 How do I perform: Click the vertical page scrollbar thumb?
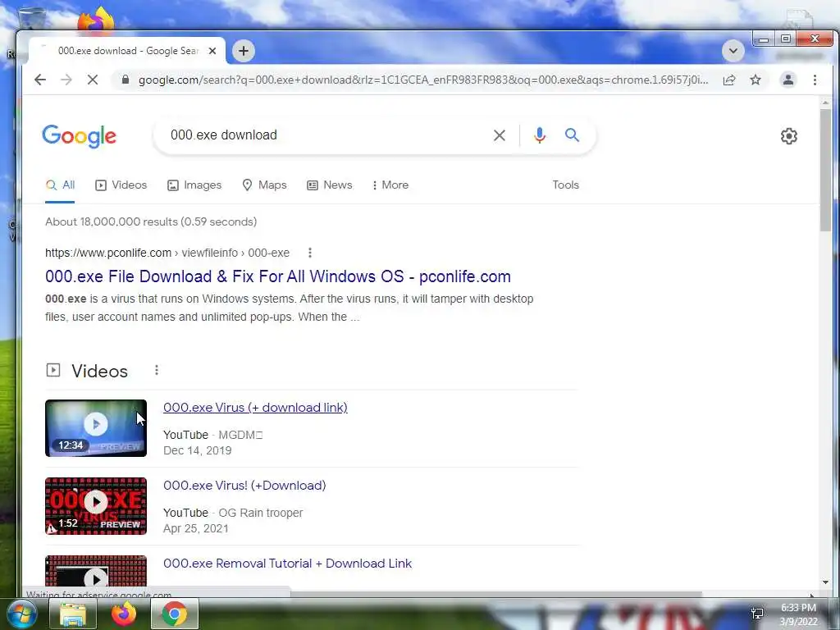(825, 169)
